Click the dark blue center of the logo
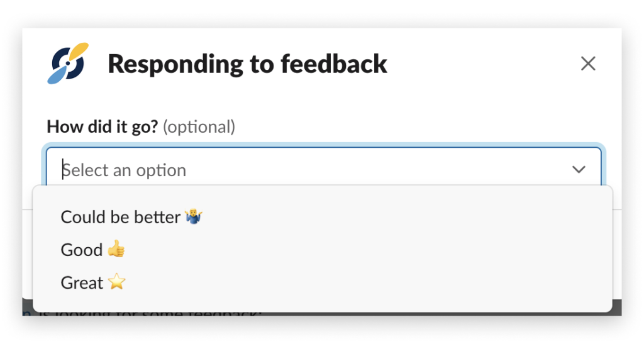The height and width of the screenshot is (344, 644). click(68, 64)
